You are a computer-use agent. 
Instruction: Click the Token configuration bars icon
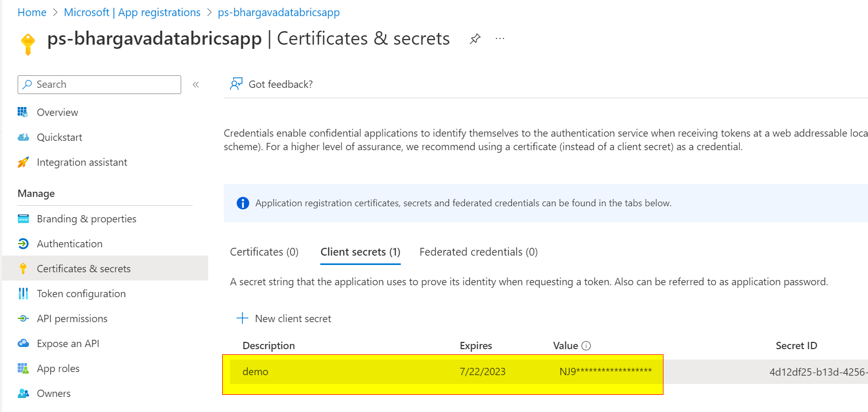click(x=23, y=294)
